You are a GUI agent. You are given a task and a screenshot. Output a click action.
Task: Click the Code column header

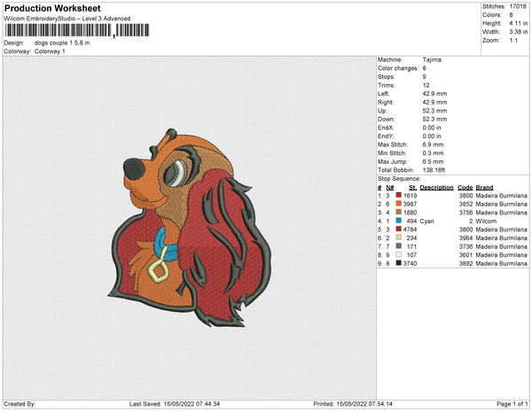point(465,188)
